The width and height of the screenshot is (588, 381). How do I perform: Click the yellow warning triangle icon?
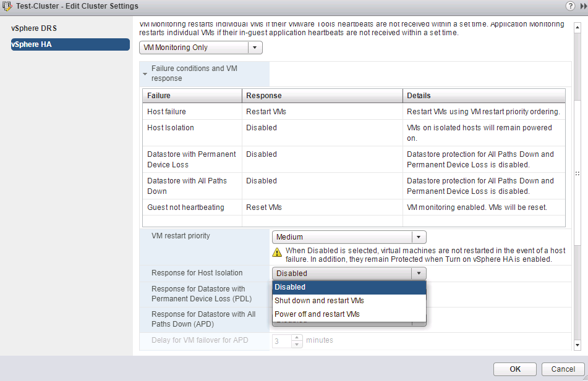point(277,252)
